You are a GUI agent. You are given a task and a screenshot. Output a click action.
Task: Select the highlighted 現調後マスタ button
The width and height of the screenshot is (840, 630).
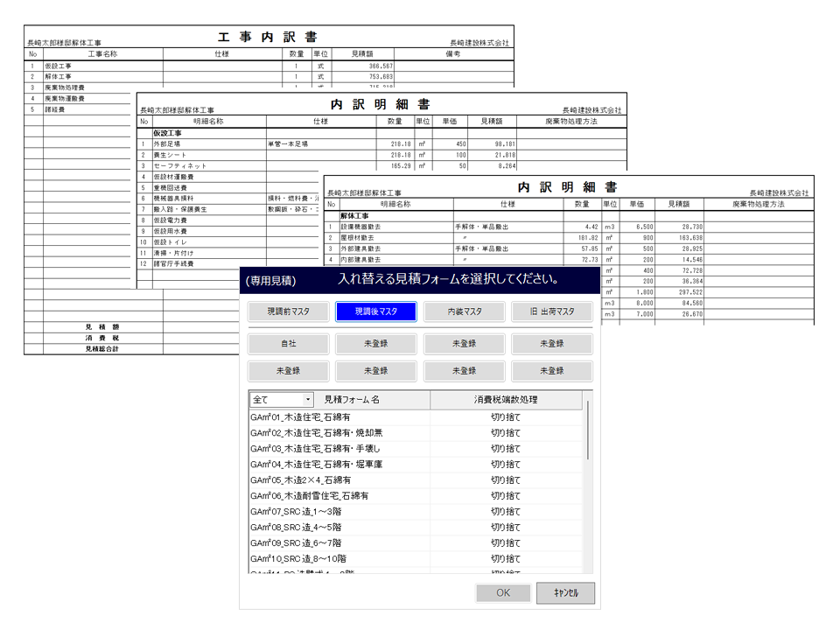click(x=376, y=311)
